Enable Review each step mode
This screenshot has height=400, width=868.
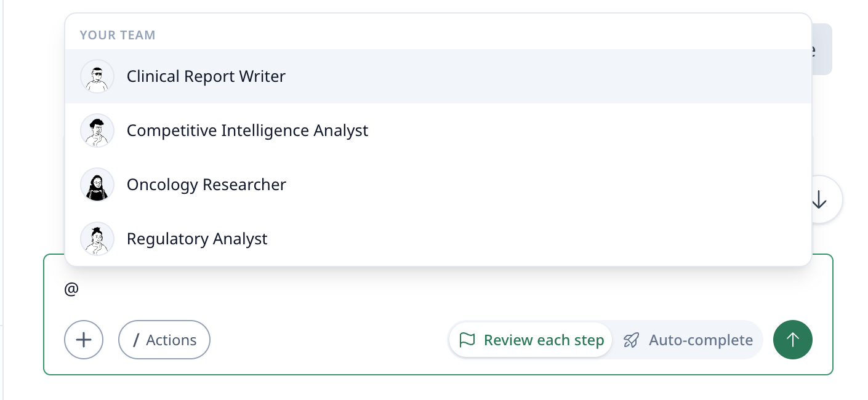click(x=531, y=340)
